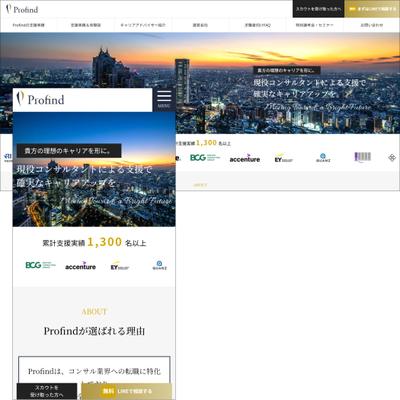The image size is (400, 400).
Task: Click the mobile hero city image
Action: pyautogui.click(x=94, y=169)
